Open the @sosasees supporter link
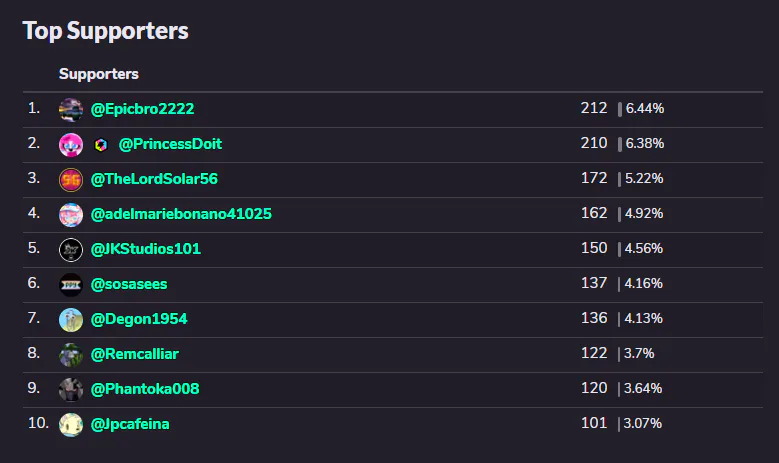Screen dimensions: 779x463 point(129,284)
